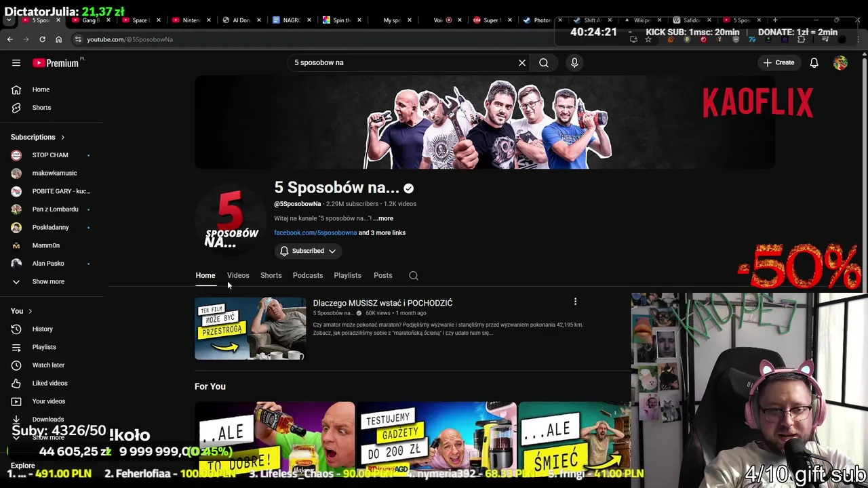Click the channel banner image
The height and width of the screenshot is (488, 868).
[x=485, y=122]
